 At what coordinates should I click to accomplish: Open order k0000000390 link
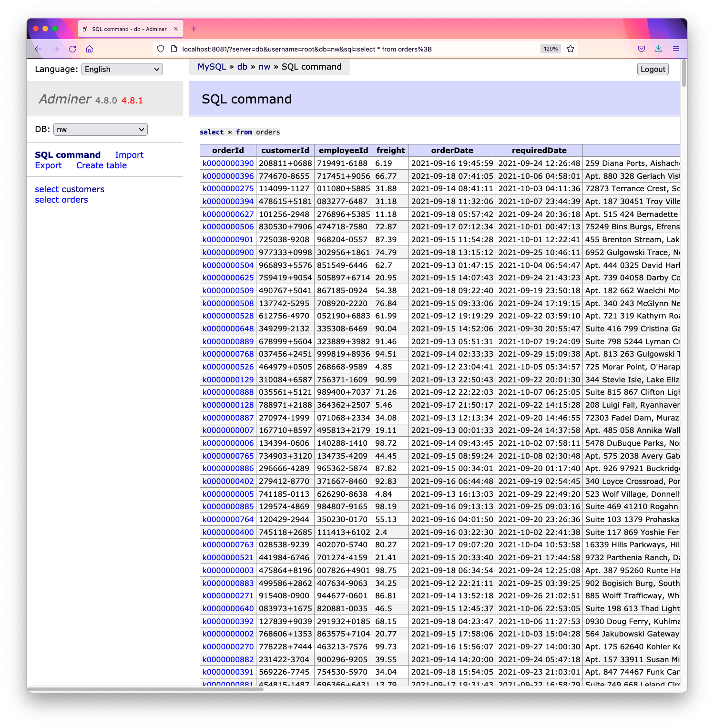click(228, 163)
